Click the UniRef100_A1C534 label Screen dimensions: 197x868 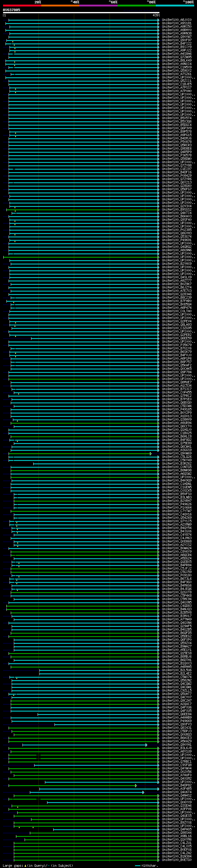pos(177,386)
